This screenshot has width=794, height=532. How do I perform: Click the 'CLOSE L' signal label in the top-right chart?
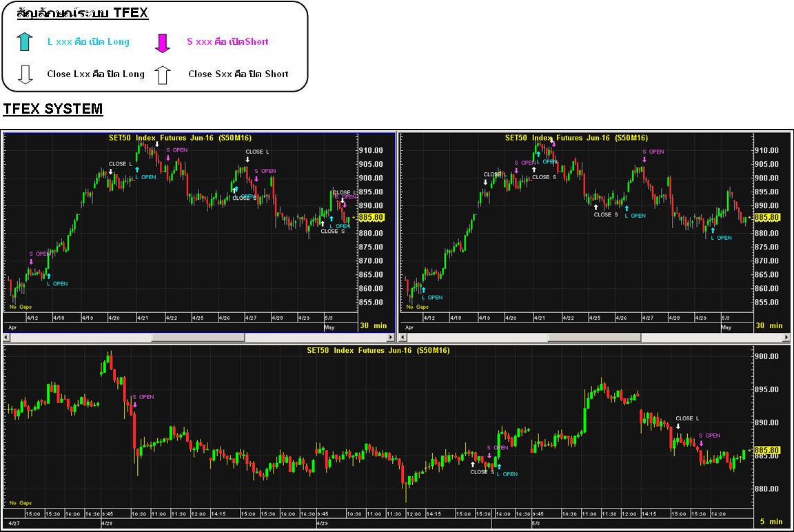click(496, 174)
